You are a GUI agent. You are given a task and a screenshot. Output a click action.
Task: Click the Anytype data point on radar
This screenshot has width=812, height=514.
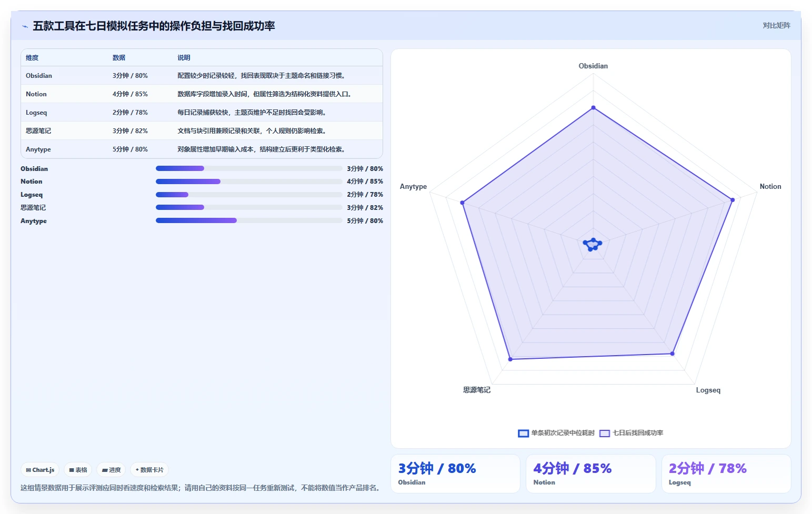463,203
